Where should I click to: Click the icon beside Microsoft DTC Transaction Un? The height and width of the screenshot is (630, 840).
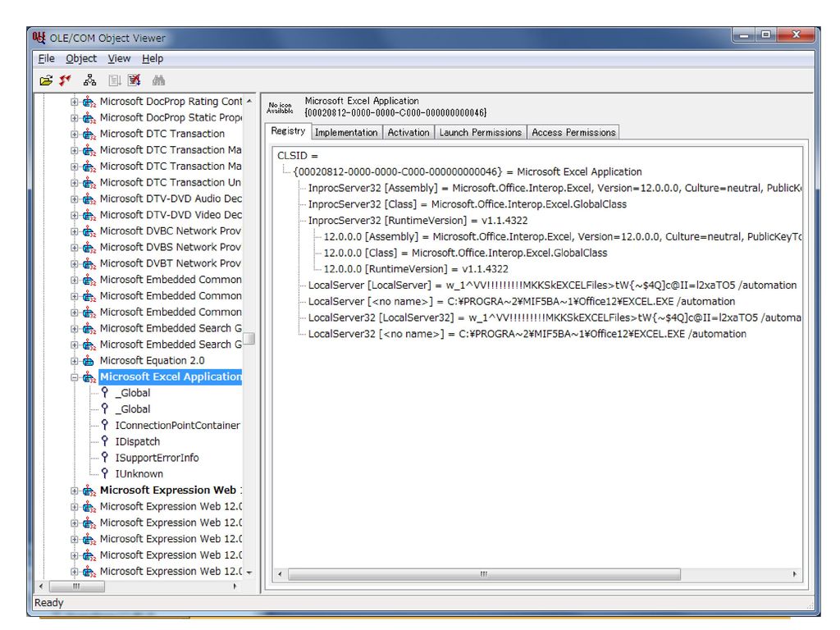point(89,183)
